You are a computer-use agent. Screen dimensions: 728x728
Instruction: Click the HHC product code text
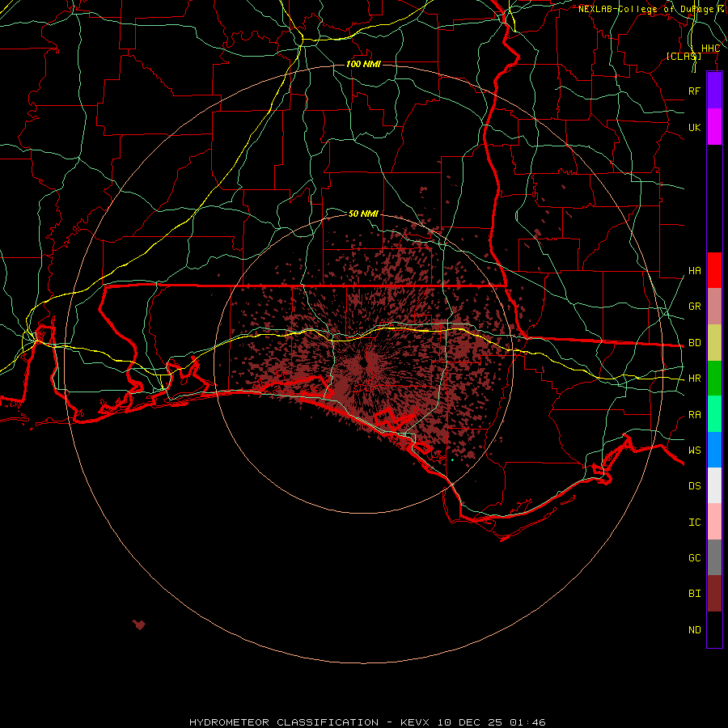click(x=710, y=49)
